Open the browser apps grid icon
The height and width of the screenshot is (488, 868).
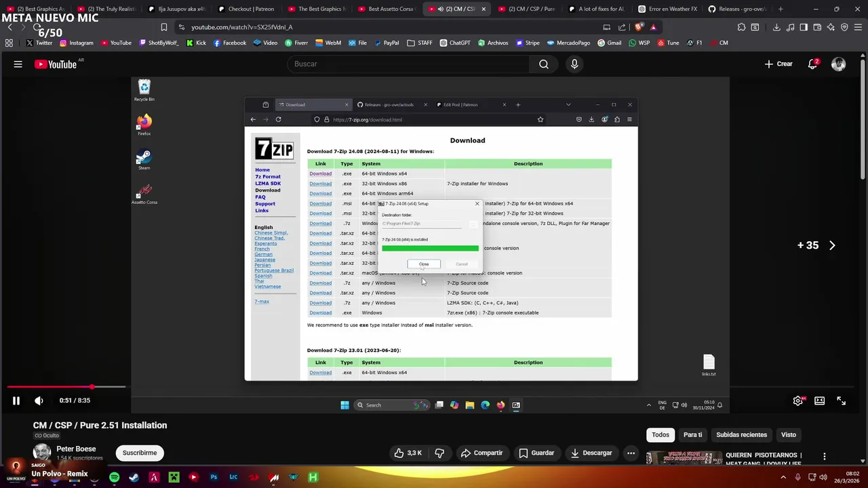(x=9, y=43)
